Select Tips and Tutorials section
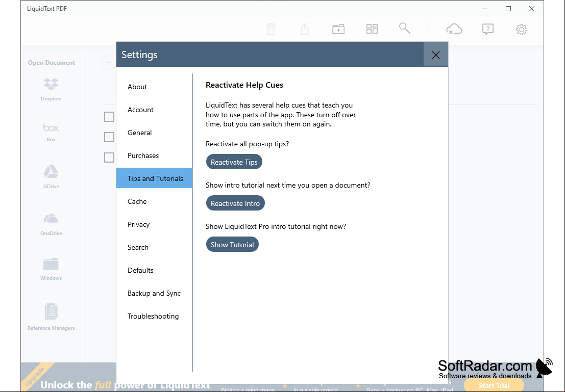This screenshot has height=392, width=565. 154,178
